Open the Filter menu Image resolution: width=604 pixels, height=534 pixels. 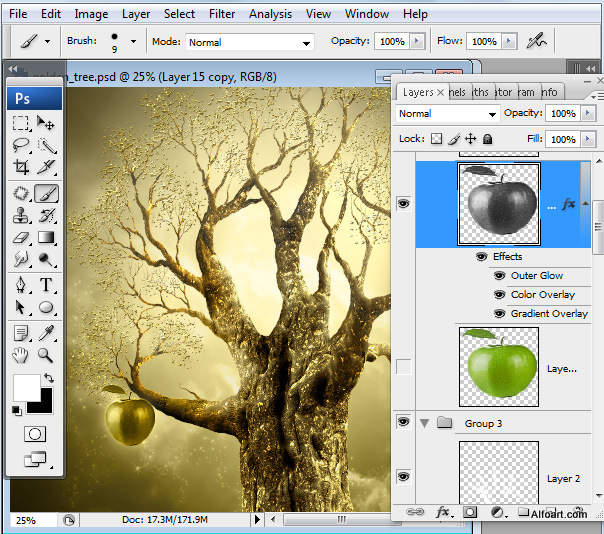pos(222,14)
